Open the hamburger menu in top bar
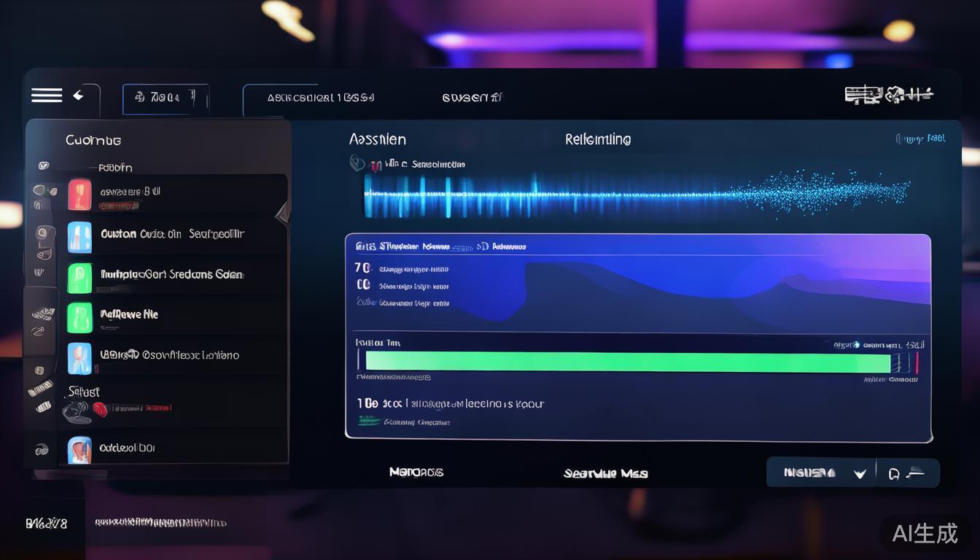980x560 pixels. [x=47, y=96]
